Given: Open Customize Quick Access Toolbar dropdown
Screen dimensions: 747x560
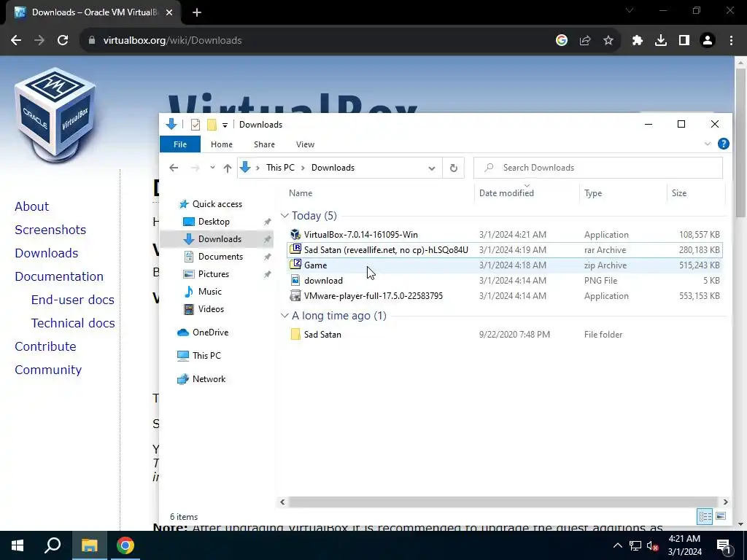Looking at the screenshot, I should click(225, 125).
